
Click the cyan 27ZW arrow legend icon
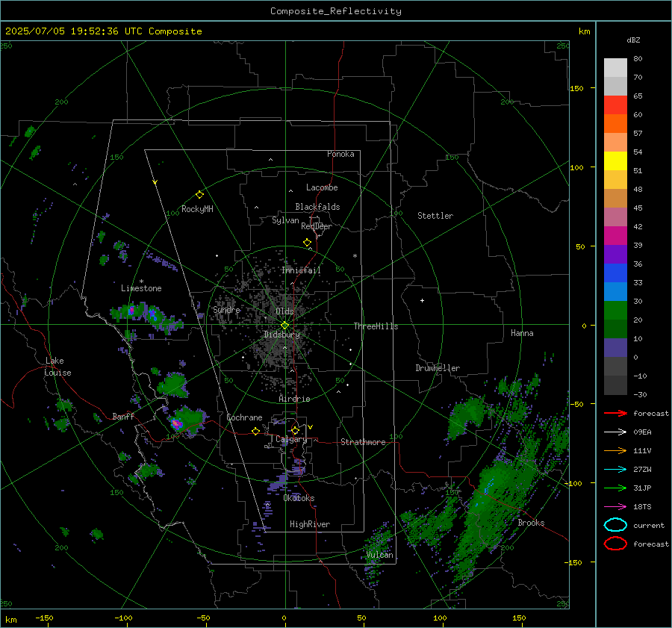coord(615,470)
